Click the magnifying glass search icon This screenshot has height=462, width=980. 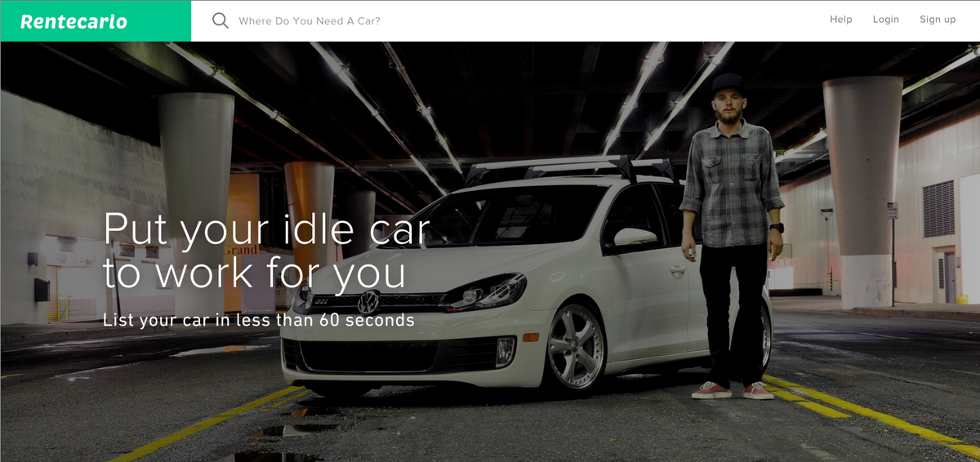pos(220,20)
